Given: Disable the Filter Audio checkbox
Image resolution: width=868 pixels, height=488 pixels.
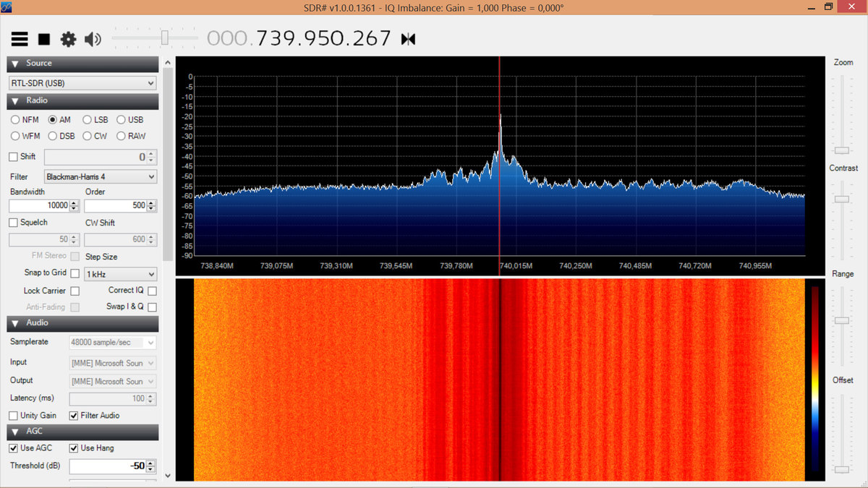Looking at the screenshot, I should 74,416.
